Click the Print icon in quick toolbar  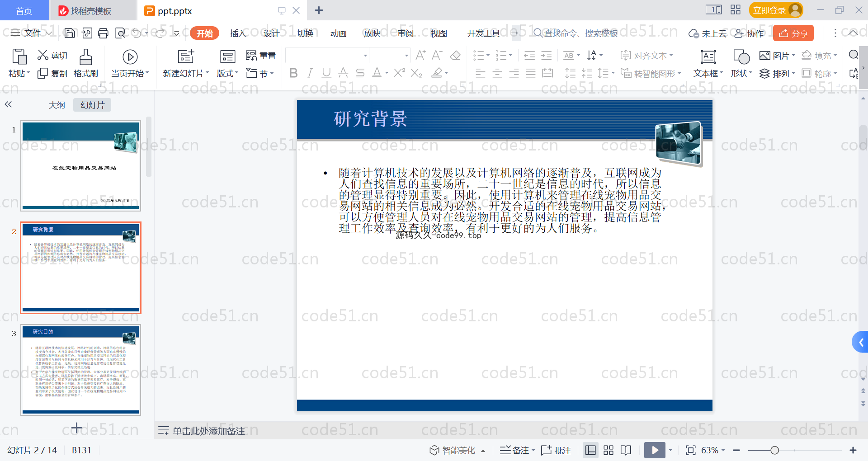pos(103,33)
